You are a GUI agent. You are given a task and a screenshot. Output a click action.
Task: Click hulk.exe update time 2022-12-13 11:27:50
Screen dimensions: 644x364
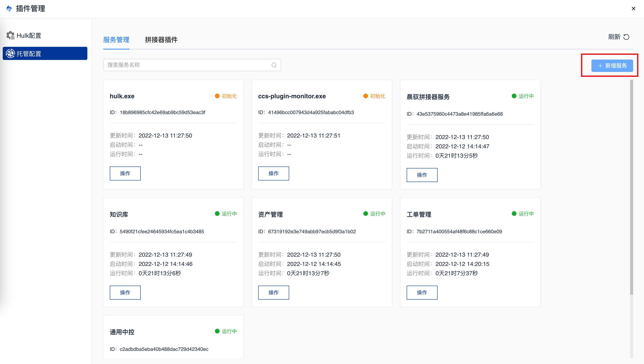165,136
